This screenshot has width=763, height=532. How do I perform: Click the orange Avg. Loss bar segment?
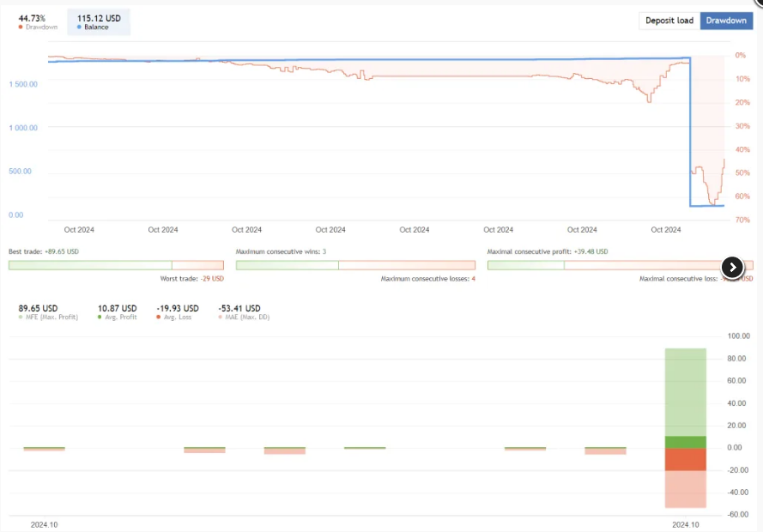685,459
